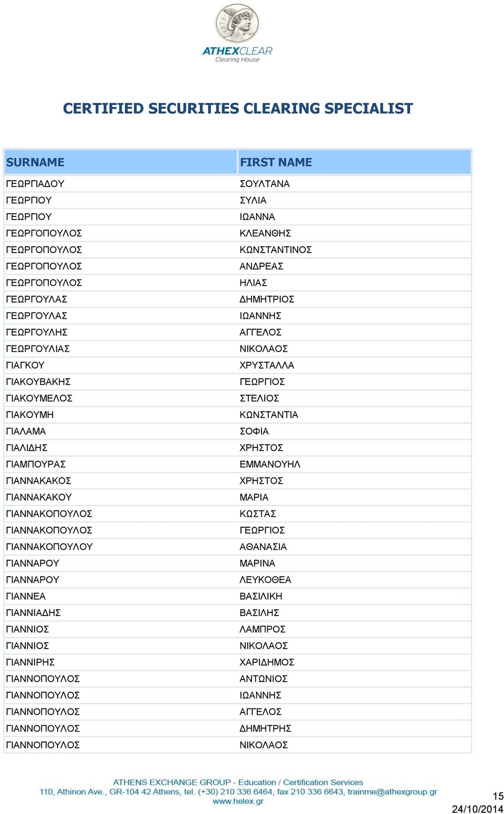504x814 pixels.
Task: Click first name ΧΑΡΙΔΗΜΟΣ
Action: [267, 662]
